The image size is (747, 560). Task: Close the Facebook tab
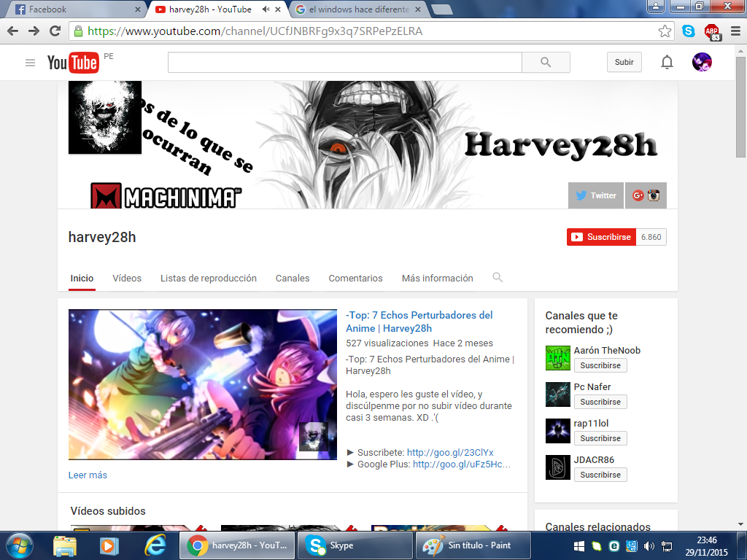click(138, 9)
